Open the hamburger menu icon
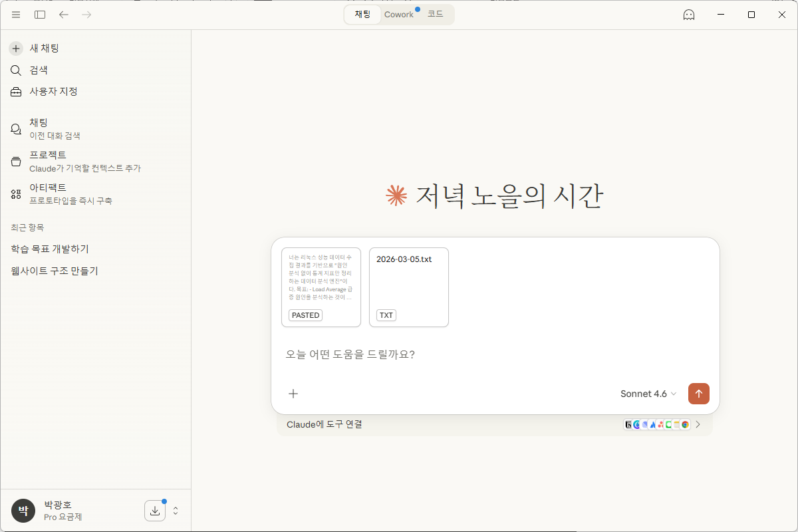Image resolution: width=798 pixels, height=532 pixels. (16, 15)
